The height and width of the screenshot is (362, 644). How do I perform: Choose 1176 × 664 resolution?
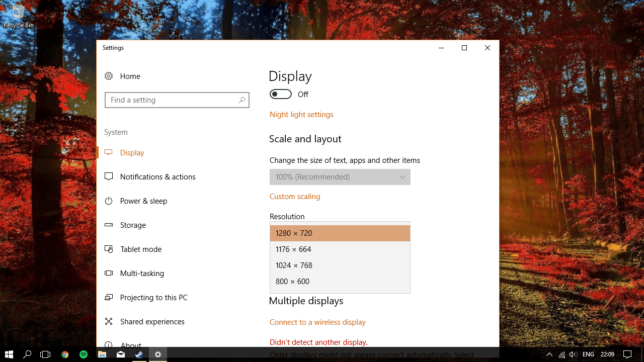(340, 249)
